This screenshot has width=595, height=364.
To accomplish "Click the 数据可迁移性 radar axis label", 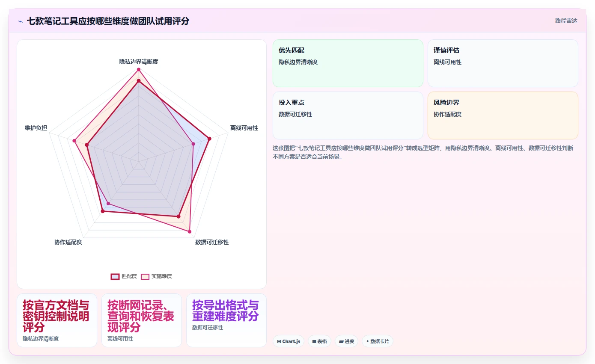I will point(212,242).
